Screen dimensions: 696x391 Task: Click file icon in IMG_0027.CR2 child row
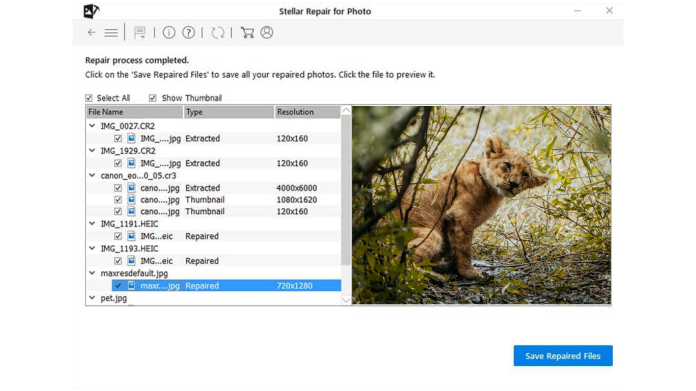click(x=131, y=138)
